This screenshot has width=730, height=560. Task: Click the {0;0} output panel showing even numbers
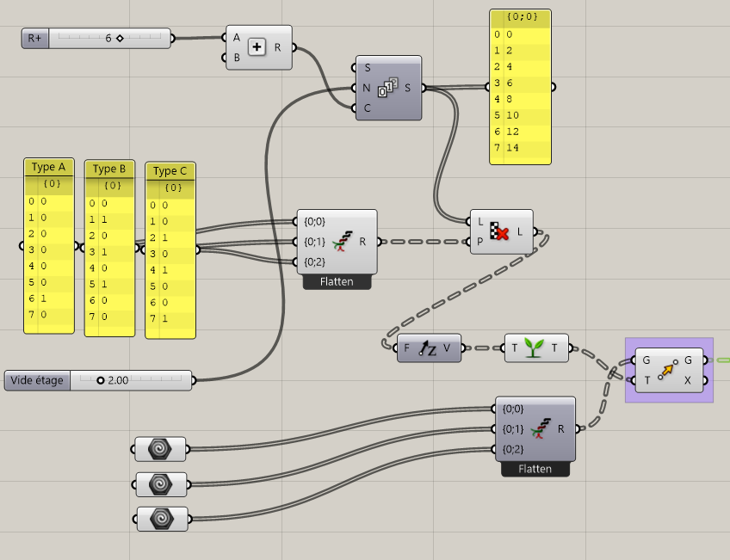click(520, 86)
